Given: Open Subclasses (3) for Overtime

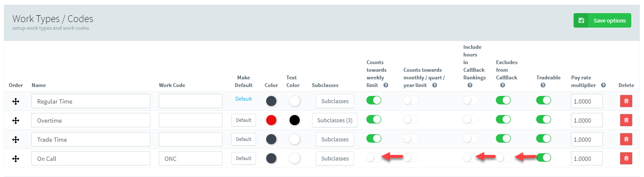Looking at the screenshot, I should 335,120.
